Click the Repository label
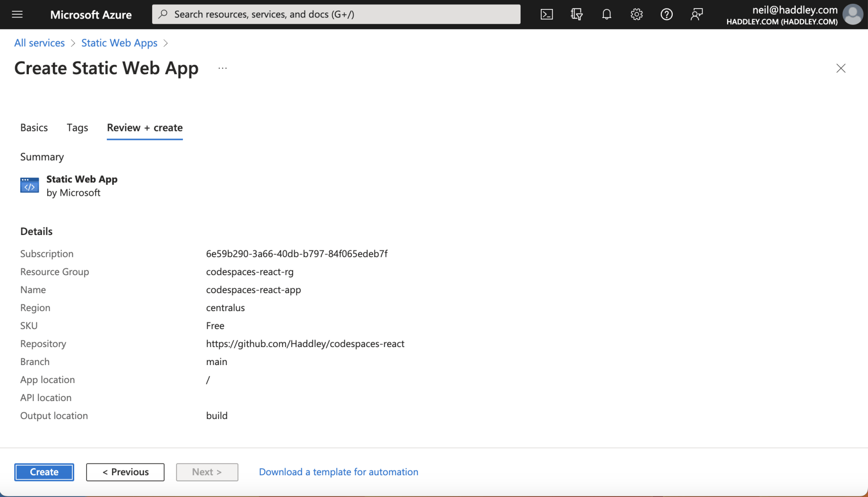Image resolution: width=868 pixels, height=497 pixels. coord(43,344)
